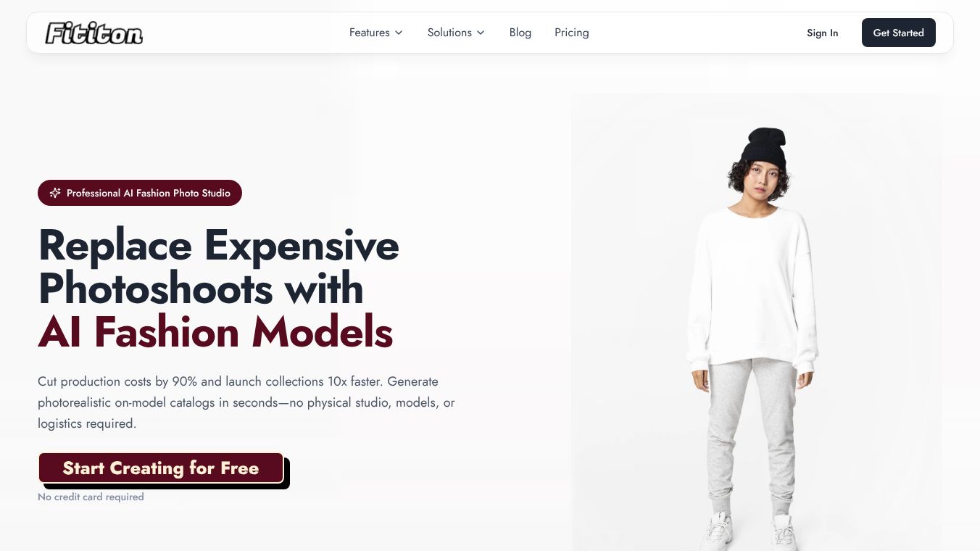The height and width of the screenshot is (551, 980).
Task: Click the sparkle icon in the badge
Action: pos(55,193)
